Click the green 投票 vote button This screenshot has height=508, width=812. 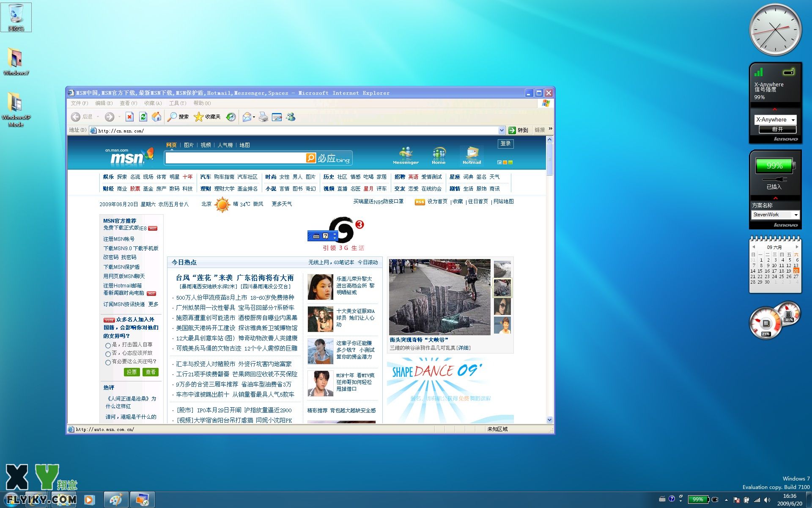[x=132, y=372]
